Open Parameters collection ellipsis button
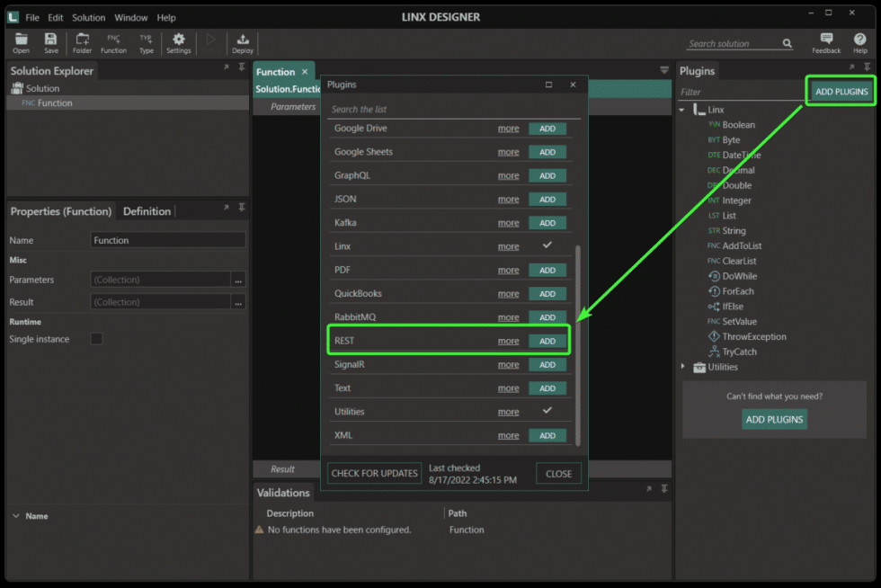 (x=238, y=280)
